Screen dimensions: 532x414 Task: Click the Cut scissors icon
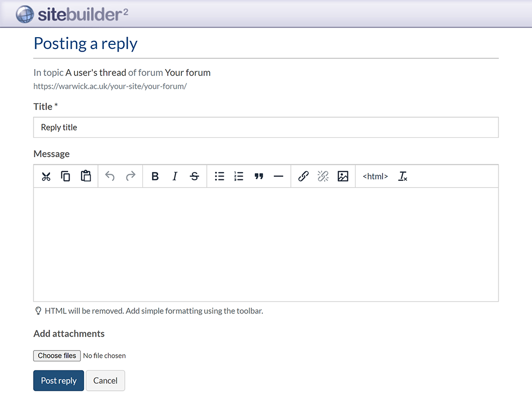click(46, 176)
